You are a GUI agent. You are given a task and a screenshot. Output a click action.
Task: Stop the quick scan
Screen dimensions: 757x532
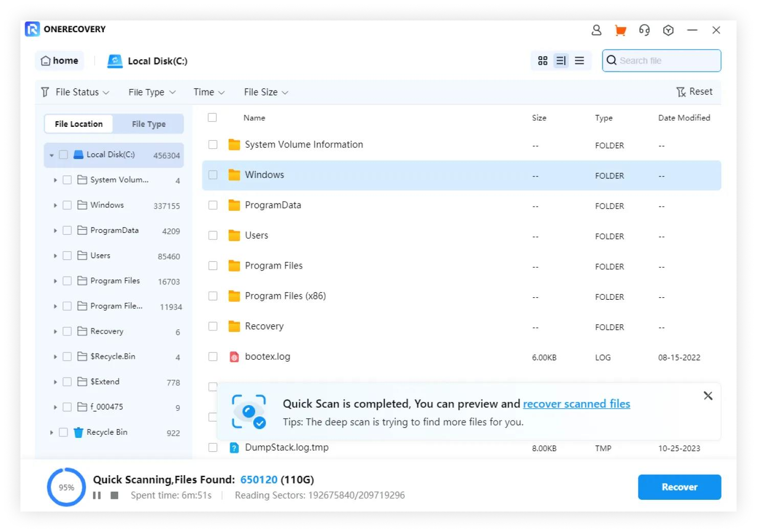[115, 495]
